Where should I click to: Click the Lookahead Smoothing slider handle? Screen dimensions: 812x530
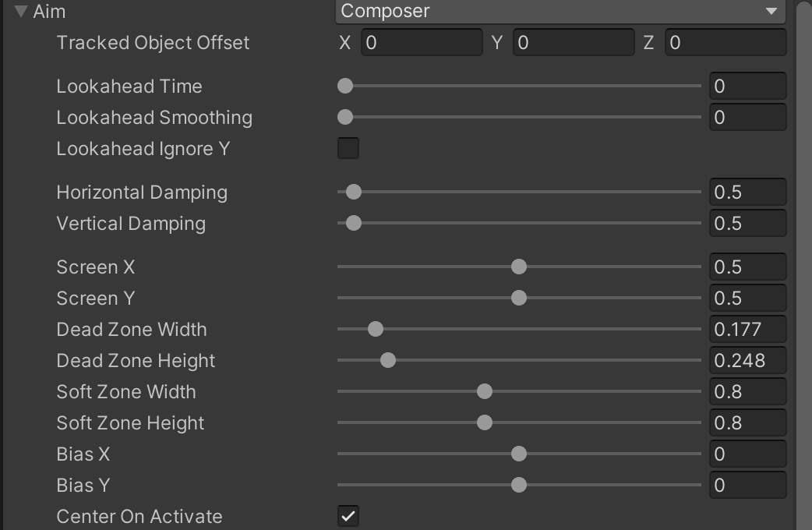(x=345, y=117)
